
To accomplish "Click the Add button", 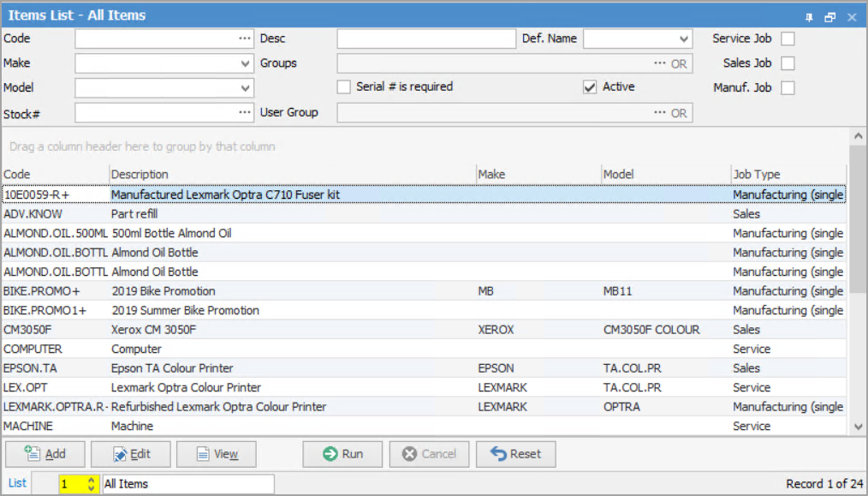I will click(45, 454).
